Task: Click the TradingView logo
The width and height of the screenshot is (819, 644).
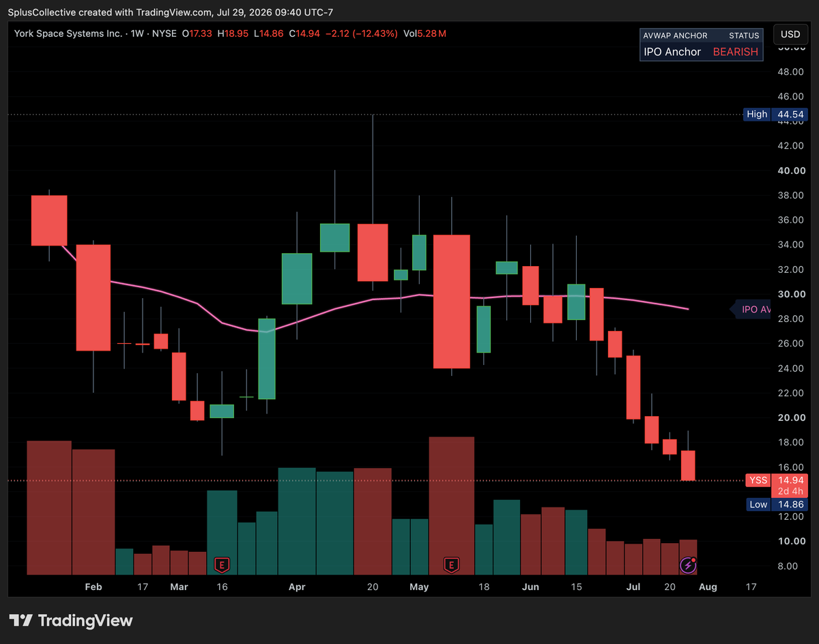Action: 72,620
